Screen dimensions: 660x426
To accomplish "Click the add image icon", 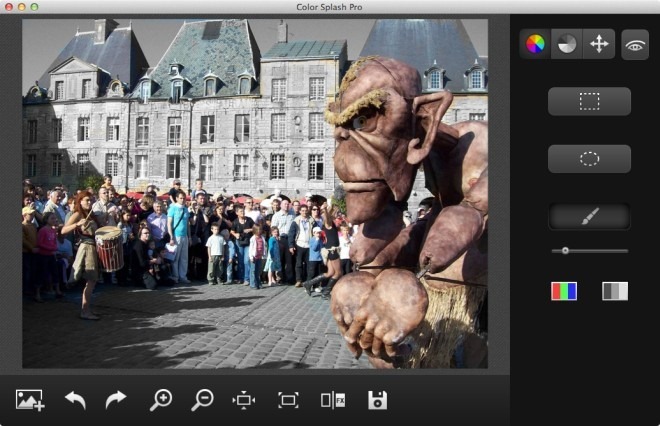I will 30,400.
